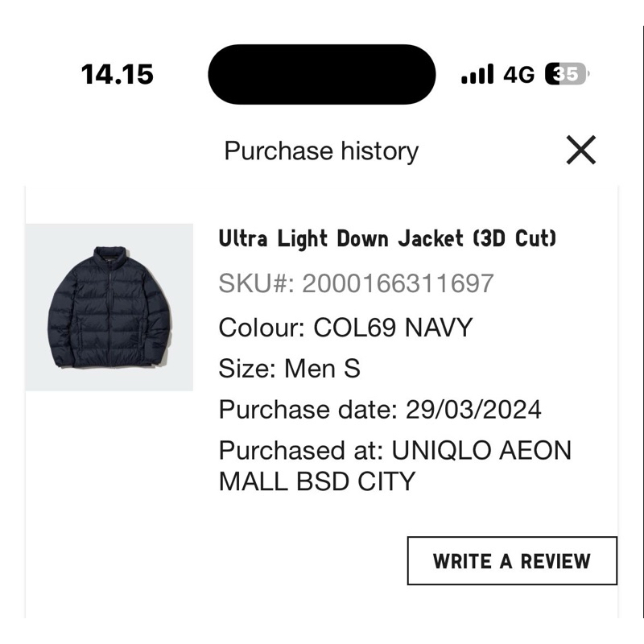Tap the clock showing 14.15
Screen dimensions: 644x644
(114, 73)
